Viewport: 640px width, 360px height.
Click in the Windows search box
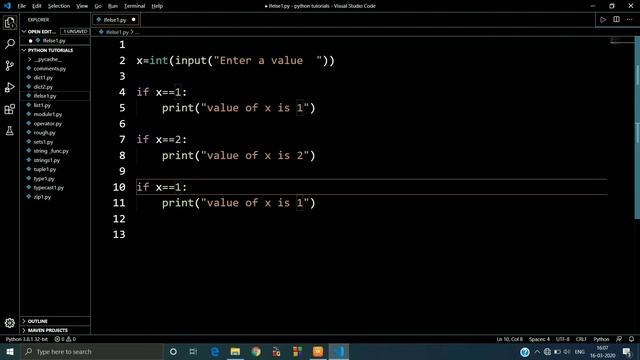(x=92, y=351)
